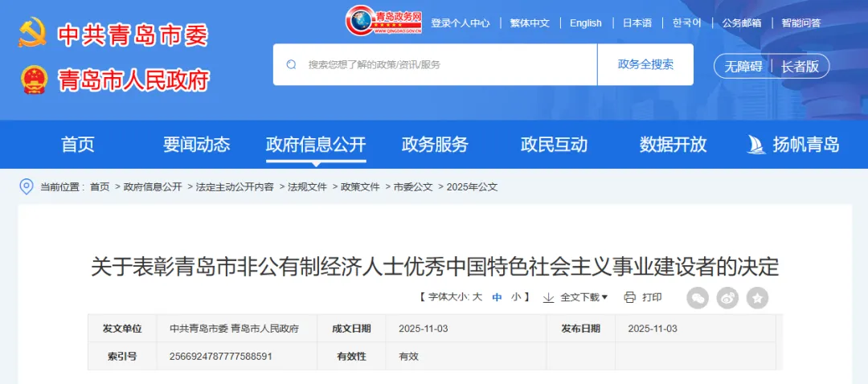Open 市委公文 breadcrumb link

coord(413,186)
